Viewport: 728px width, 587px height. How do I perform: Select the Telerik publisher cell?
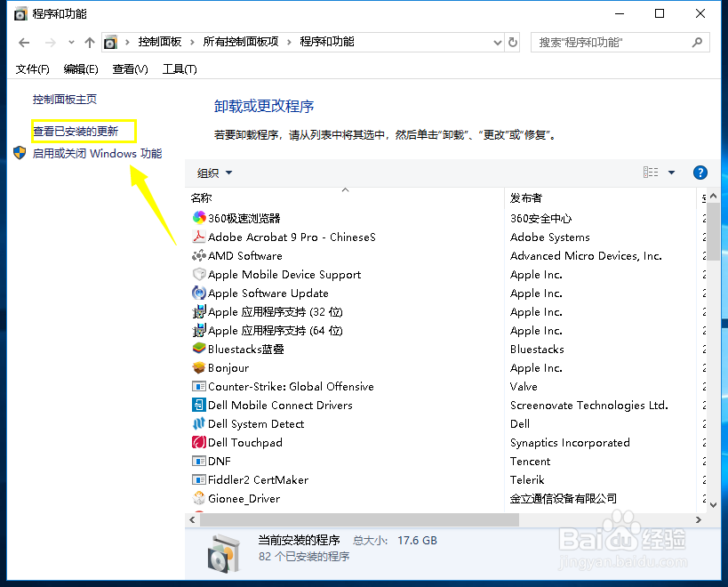pyautogui.click(x=527, y=479)
